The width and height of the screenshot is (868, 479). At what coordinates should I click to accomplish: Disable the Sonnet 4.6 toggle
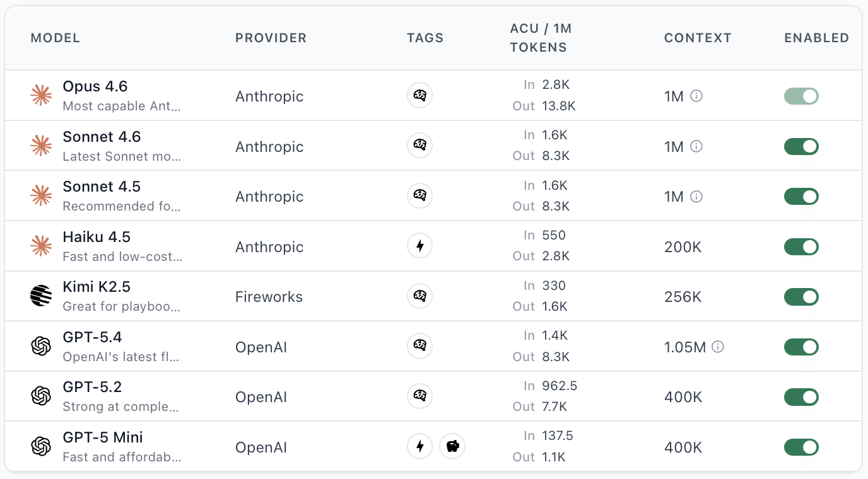click(801, 146)
